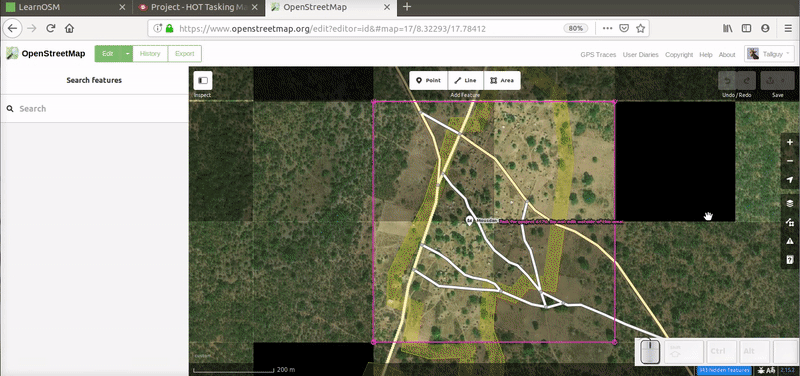Click the browser home icon
Viewport: 800px width, 376px height.
(69, 29)
